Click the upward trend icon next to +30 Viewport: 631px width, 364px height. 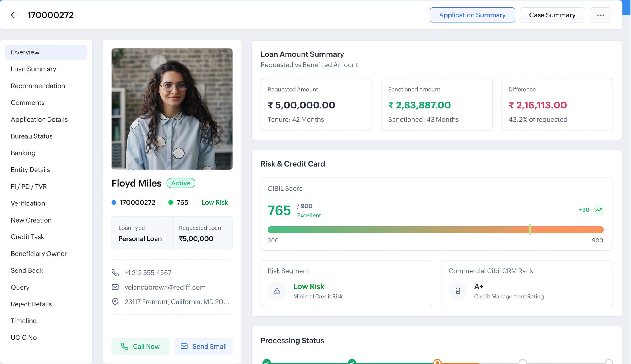pyautogui.click(x=598, y=210)
